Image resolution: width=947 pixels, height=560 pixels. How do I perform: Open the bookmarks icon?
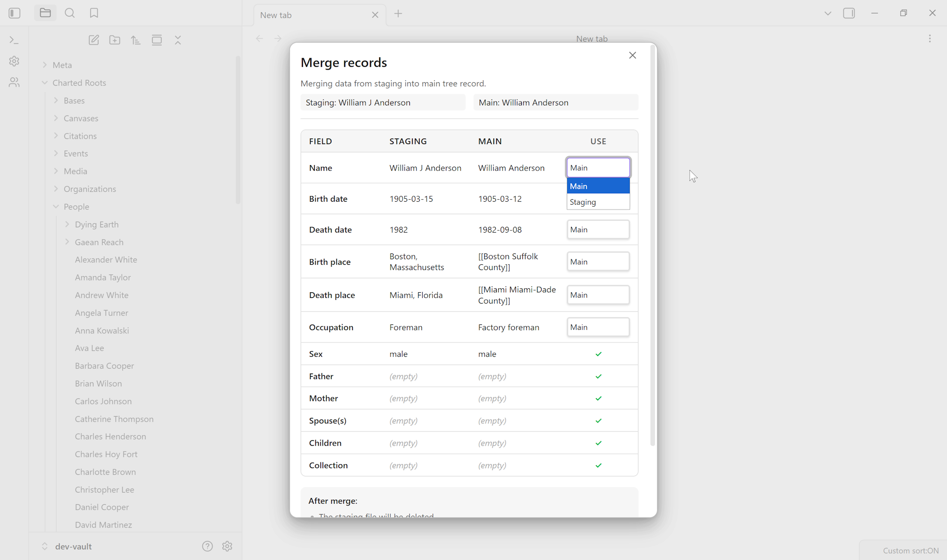[x=94, y=13]
